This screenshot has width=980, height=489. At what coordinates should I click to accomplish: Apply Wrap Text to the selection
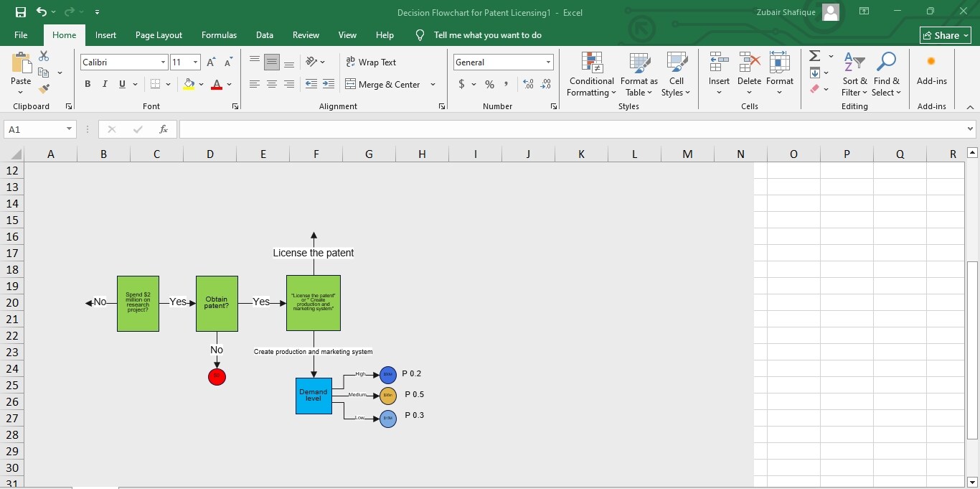pos(371,62)
